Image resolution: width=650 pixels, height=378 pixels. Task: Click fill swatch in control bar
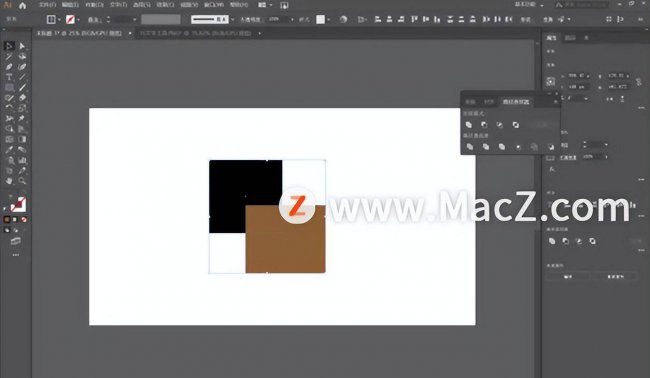tap(51, 19)
